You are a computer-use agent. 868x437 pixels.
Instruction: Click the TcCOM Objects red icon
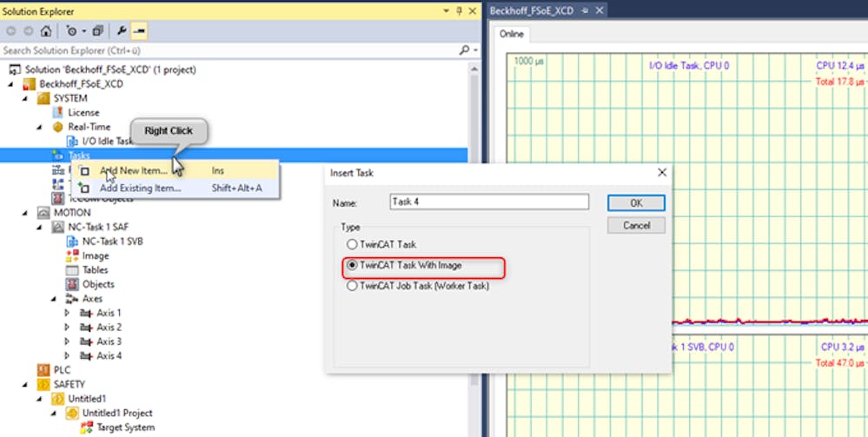57,198
